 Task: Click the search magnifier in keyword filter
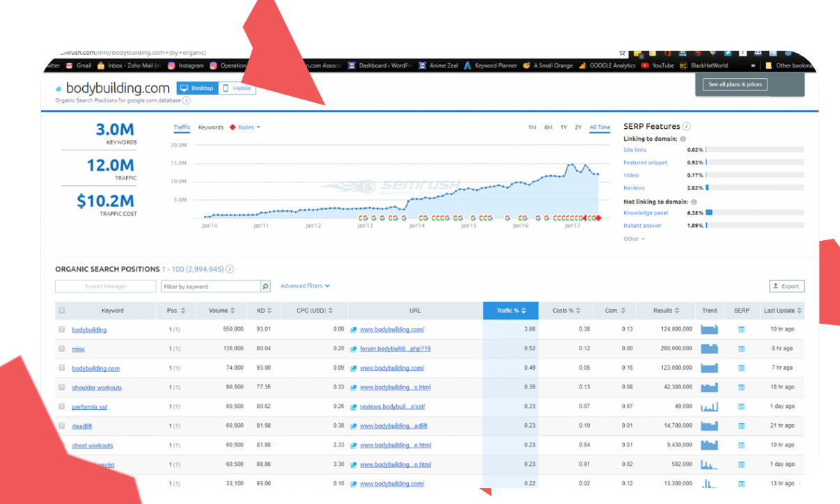tap(265, 286)
